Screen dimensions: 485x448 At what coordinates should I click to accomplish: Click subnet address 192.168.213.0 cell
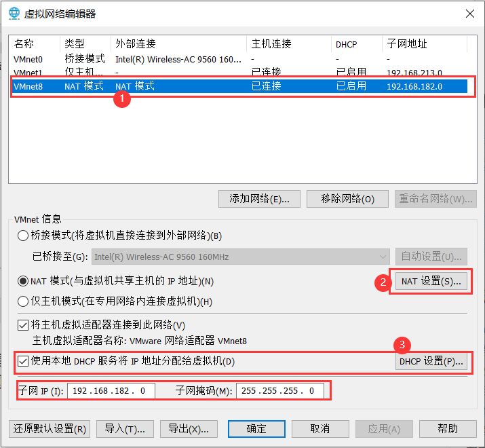(414, 73)
